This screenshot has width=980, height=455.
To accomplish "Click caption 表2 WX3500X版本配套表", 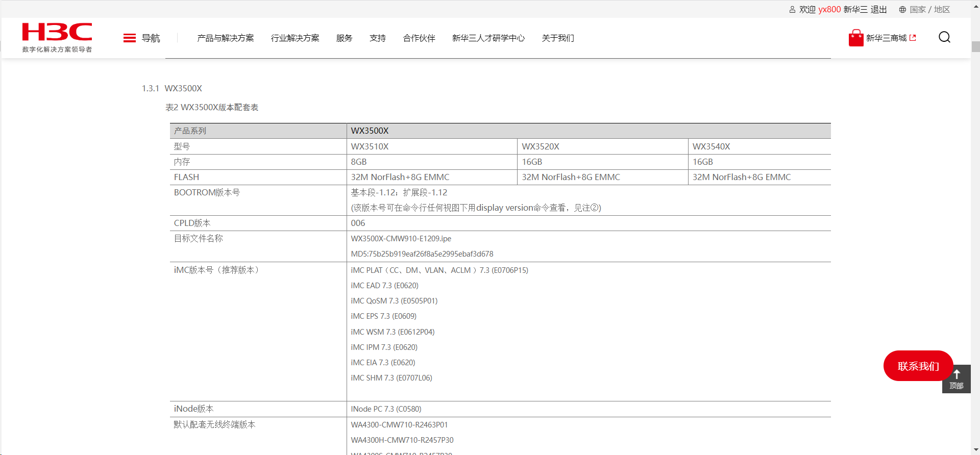I will coord(212,107).
